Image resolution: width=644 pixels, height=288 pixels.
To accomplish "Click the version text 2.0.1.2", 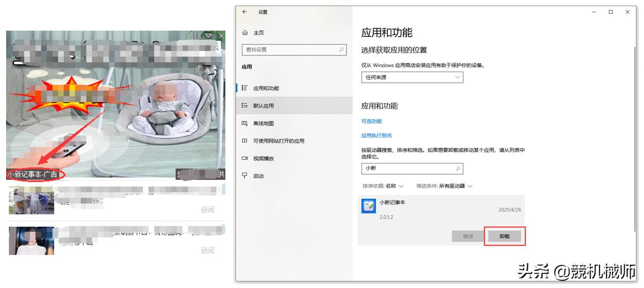I will pos(386,217).
